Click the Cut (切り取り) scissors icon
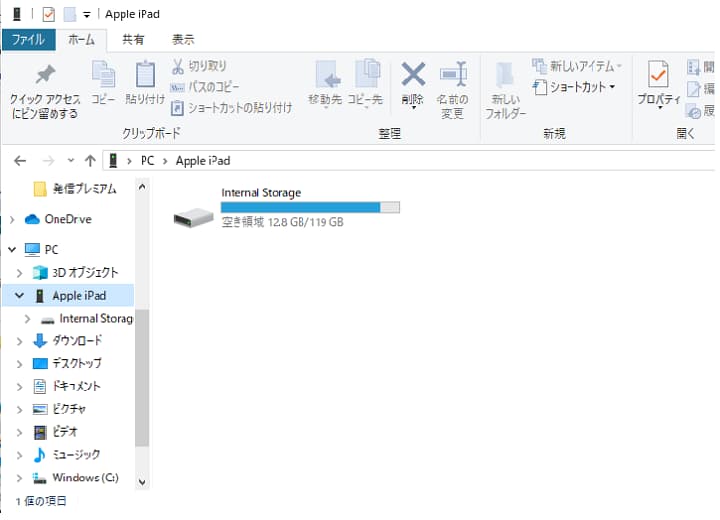This screenshot has height=520, width=720. coord(178,66)
